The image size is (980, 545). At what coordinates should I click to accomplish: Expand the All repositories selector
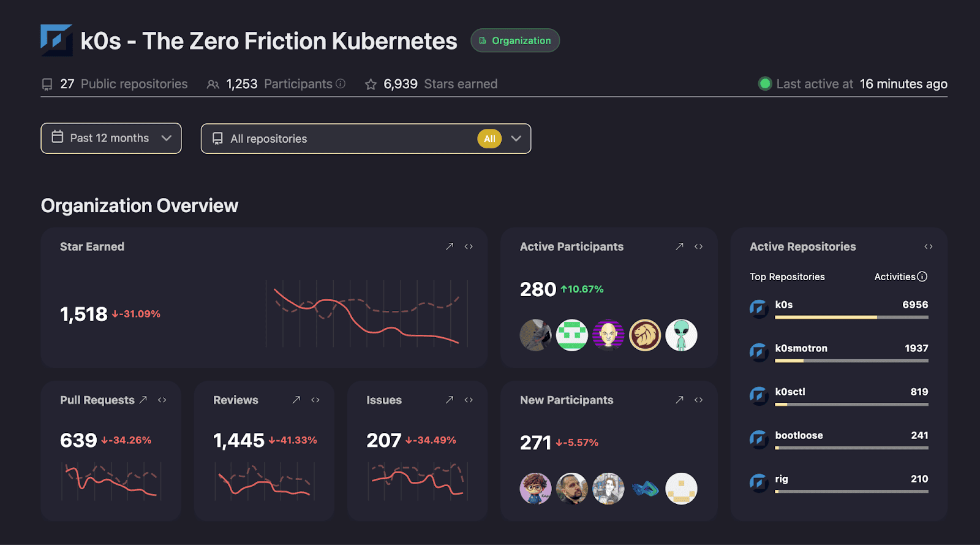[x=366, y=139]
